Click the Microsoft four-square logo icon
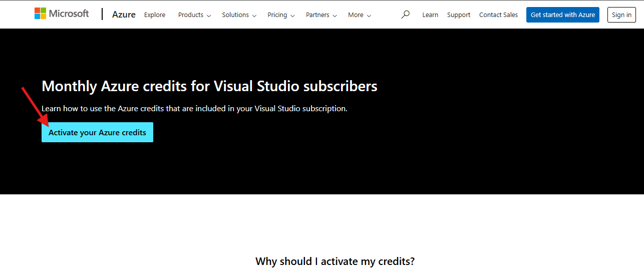 (40, 14)
